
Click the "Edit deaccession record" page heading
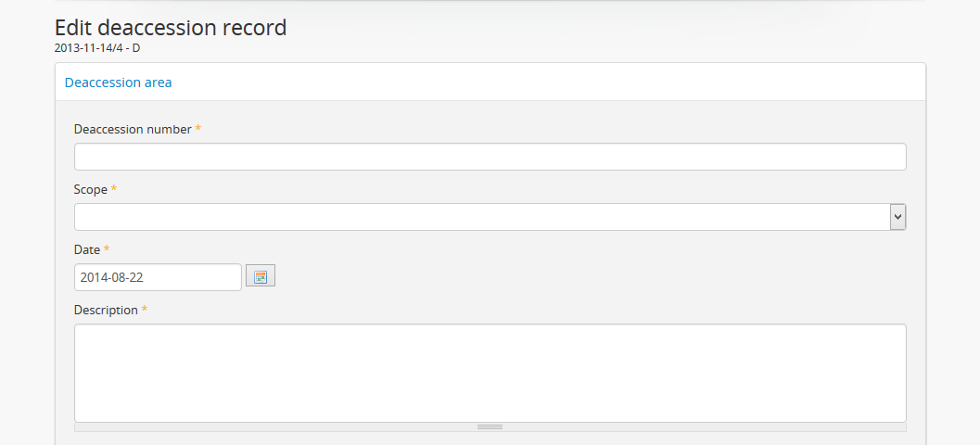171,28
